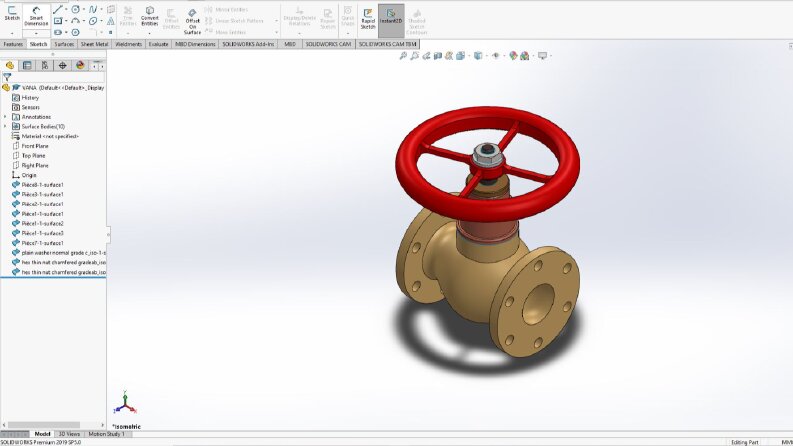The image size is (793, 446).
Task: Click the Edit Appearance color ball
Action: [513, 56]
